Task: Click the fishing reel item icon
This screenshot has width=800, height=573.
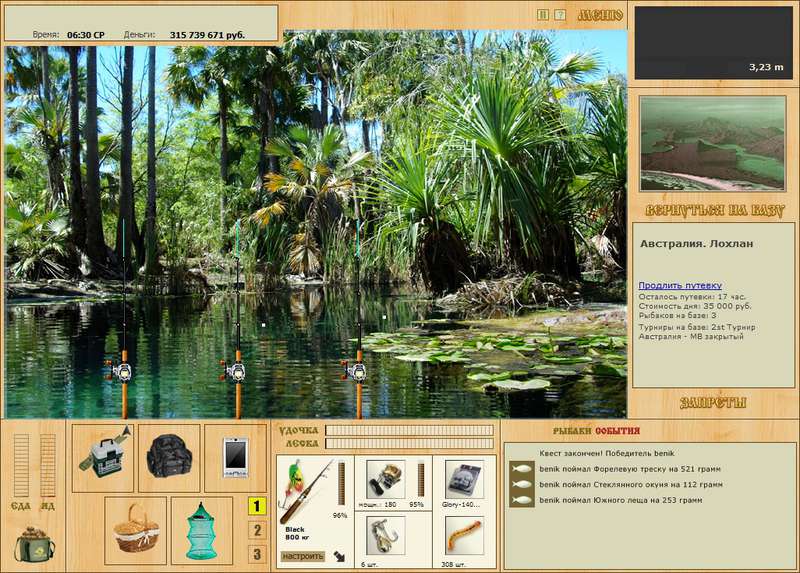Action: pos(386,479)
